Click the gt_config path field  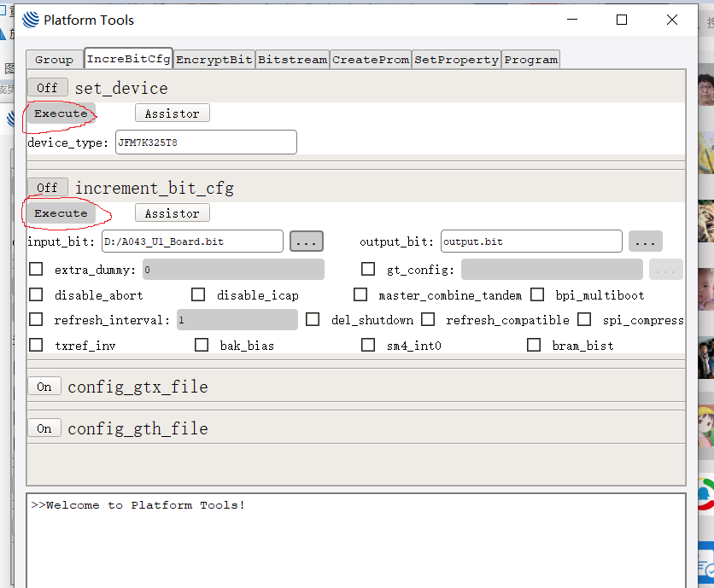(x=552, y=270)
